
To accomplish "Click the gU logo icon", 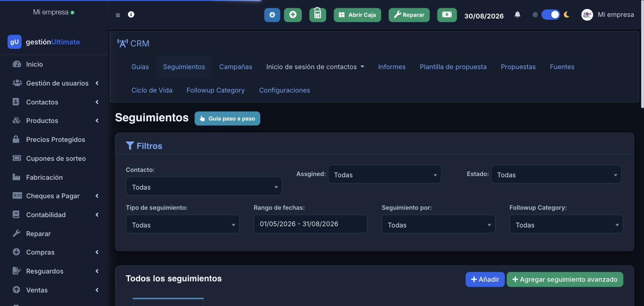I will tap(14, 42).
